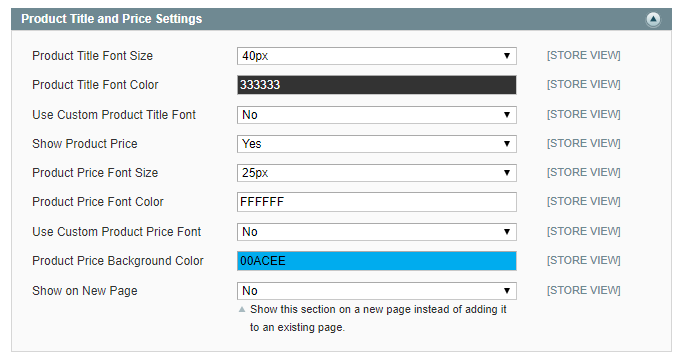Screen dimensions: 680x360
Task: Click the Product Title Font Color field
Action: 376,85
